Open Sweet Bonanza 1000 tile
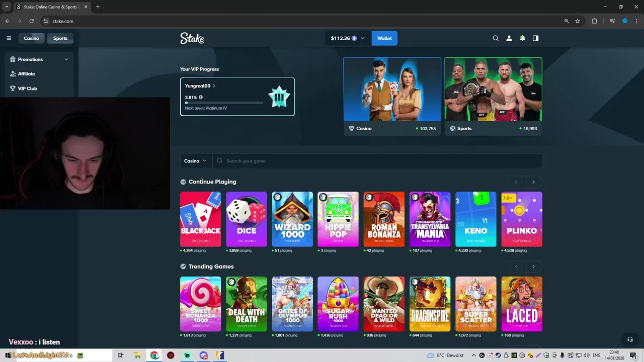 click(x=201, y=304)
